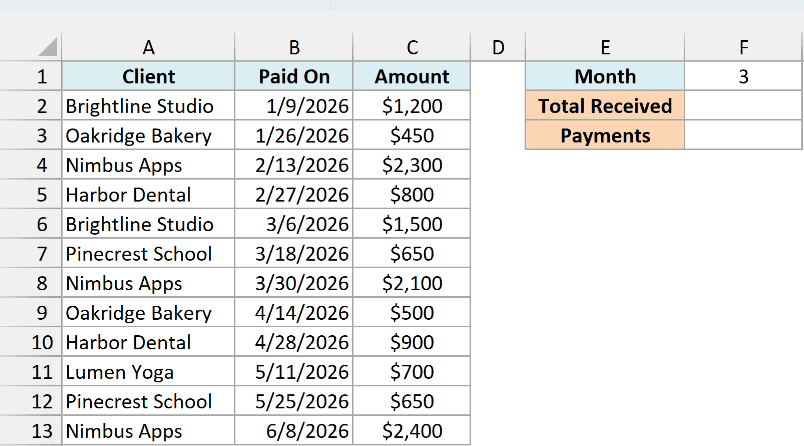Select column D header
The height and width of the screenshot is (446, 804).
[x=498, y=47]
